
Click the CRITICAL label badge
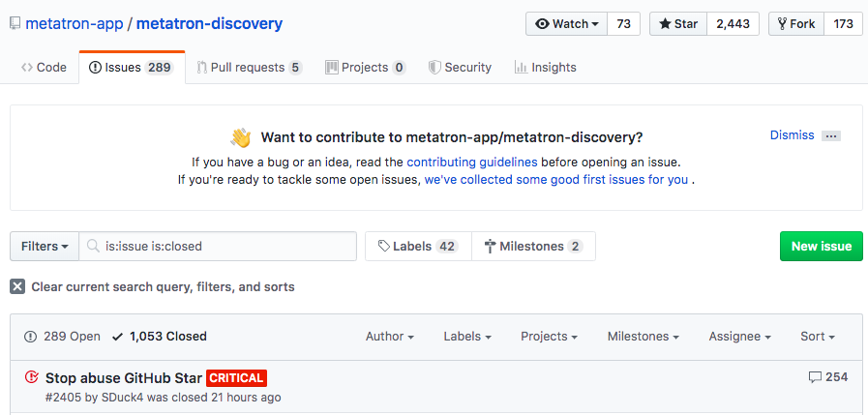click(x=236, y=378)
